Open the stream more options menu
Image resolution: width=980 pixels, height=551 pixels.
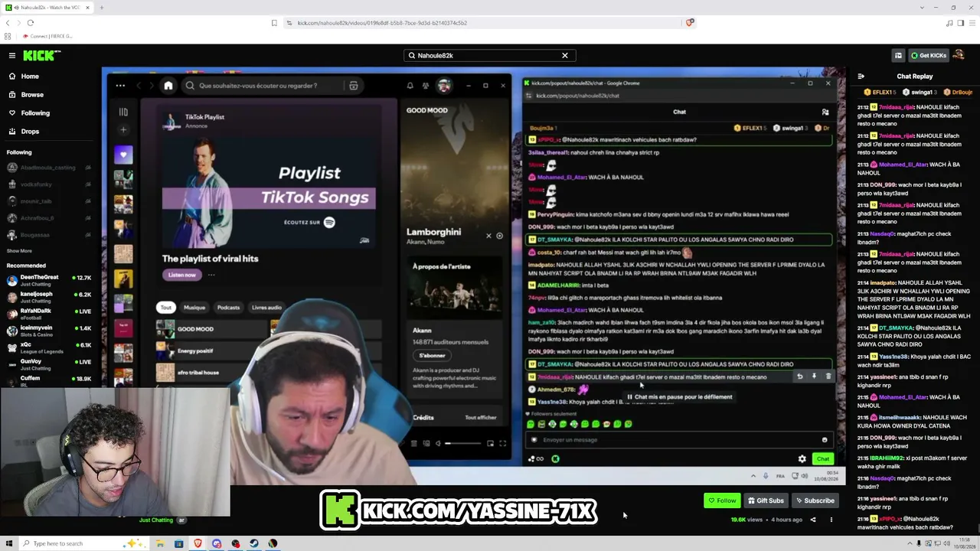click(x=831, y=520)
